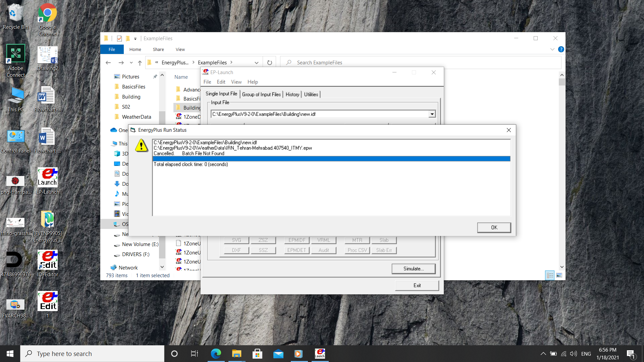Screen dimensions: 644x362
Task: Open the Share ribbon tab in Explorer
Action: (158, 49)
